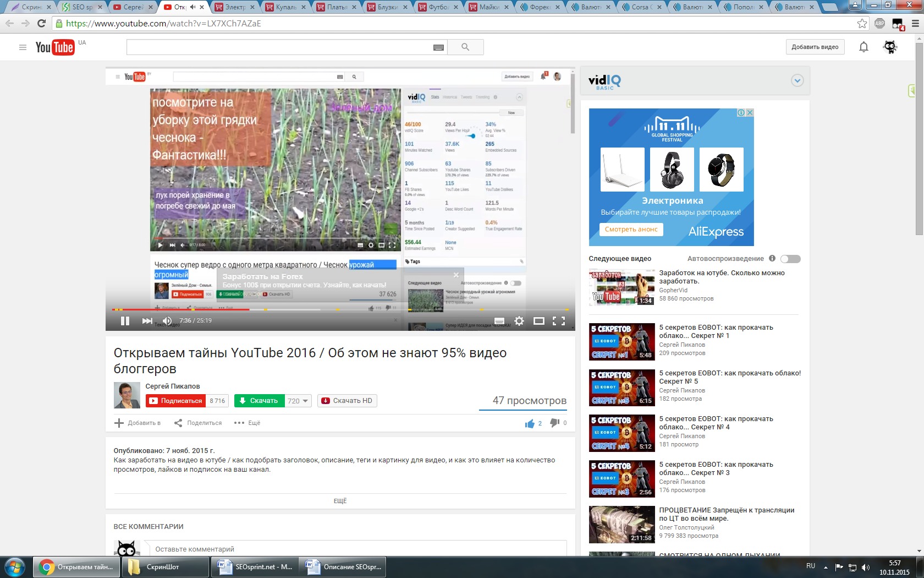Toggle the player subtitles button
Image resolution: width=924 pixels, height=578 pixels.
click(x=499, y=321)
